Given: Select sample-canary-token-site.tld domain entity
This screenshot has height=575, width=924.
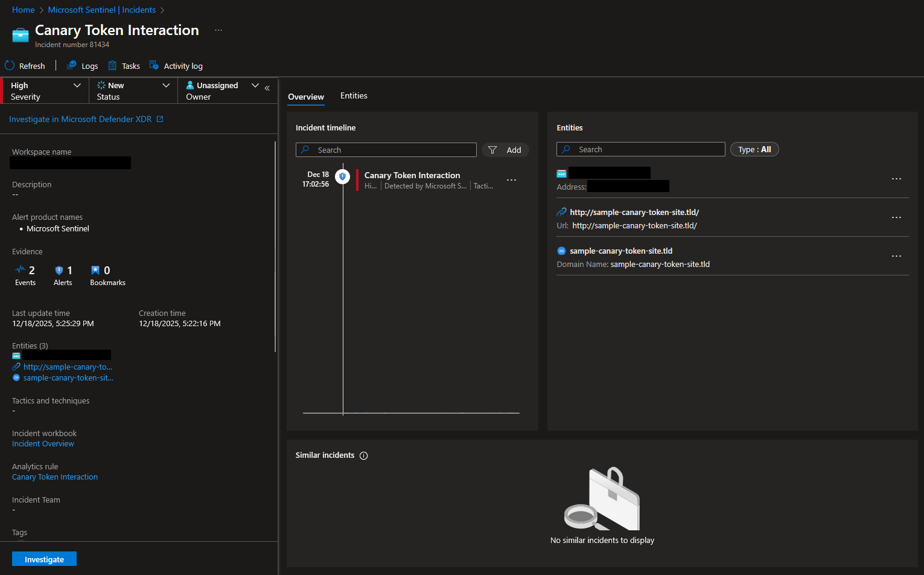Looking at the screenshot, I should (621, 251).
